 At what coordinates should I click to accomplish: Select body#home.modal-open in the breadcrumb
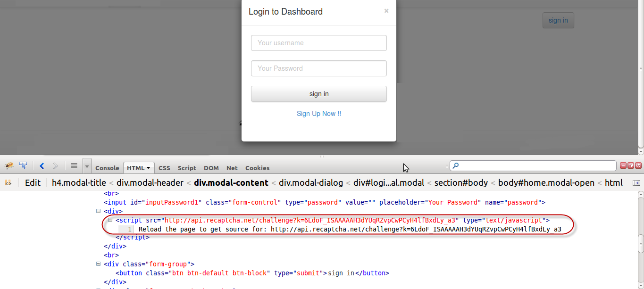click(546, 182)
